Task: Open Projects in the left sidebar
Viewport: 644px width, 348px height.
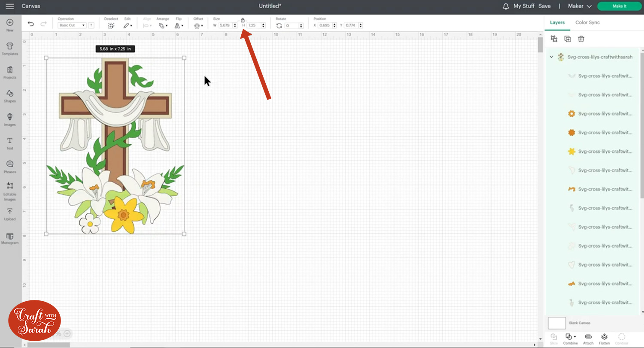Action: coord(10,73)
